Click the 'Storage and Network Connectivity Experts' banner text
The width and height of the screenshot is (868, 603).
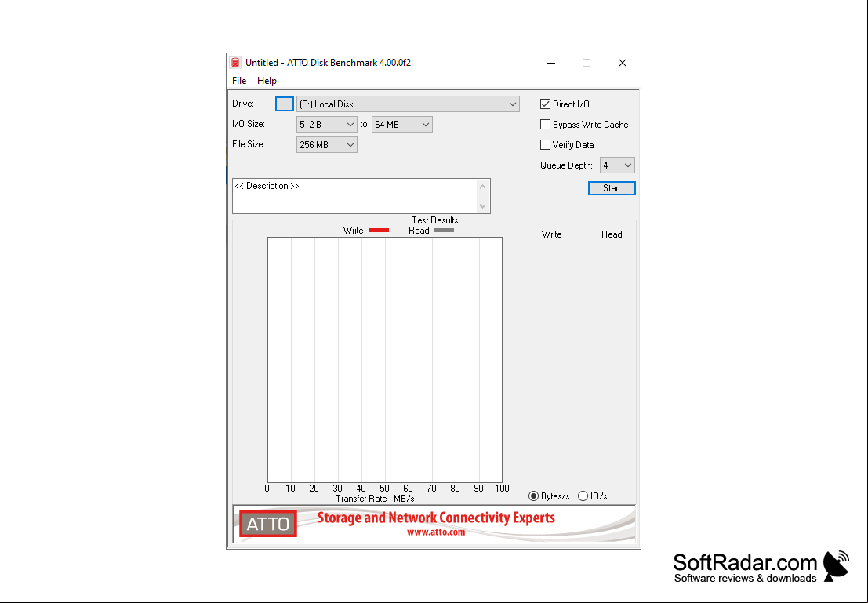click(x=436, y=518)
